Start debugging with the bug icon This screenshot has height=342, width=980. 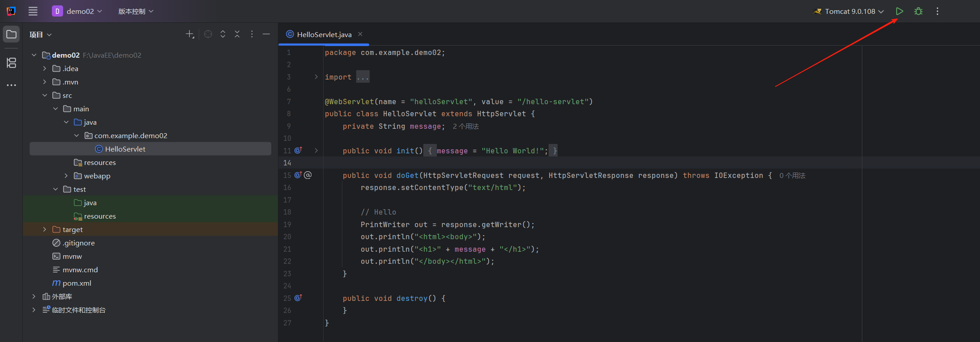[918, 11]
